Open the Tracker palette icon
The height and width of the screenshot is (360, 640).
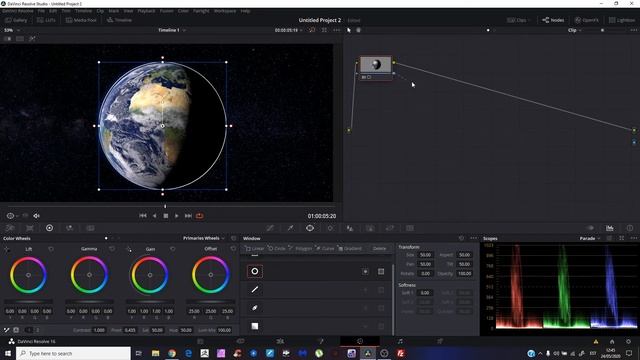330,228
